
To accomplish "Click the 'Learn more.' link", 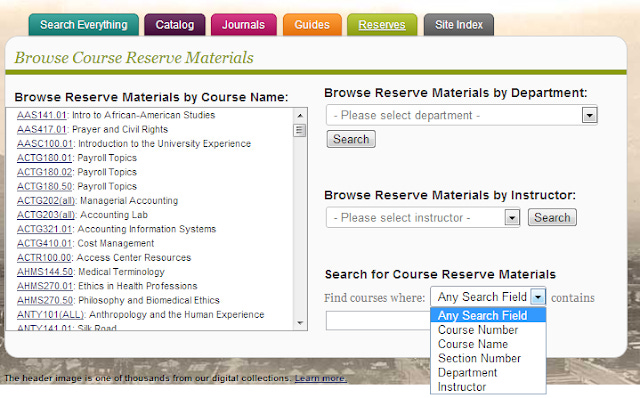I will pos(321,378).
